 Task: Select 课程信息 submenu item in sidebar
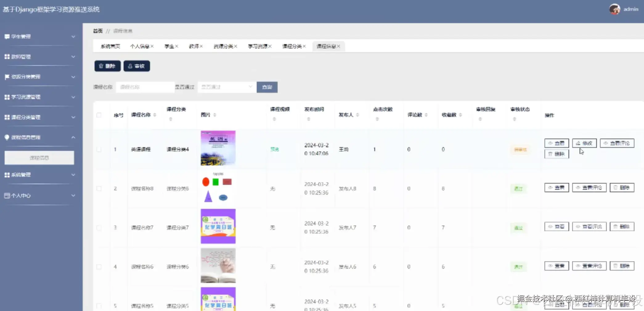coord(39,158)
